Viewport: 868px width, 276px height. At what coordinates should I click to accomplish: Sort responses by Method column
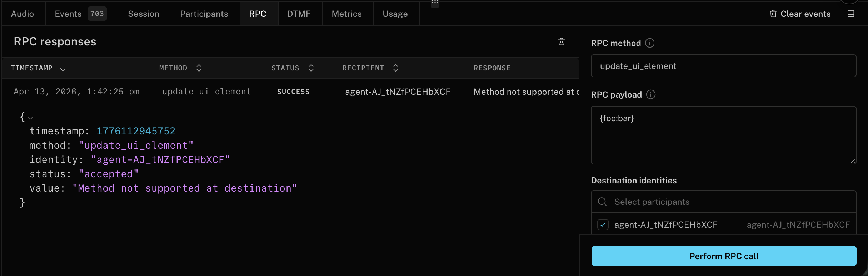(x=199, y=68)
